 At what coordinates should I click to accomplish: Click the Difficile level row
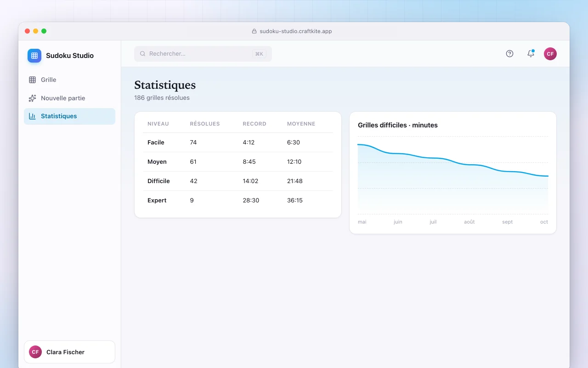click(238, 181)
